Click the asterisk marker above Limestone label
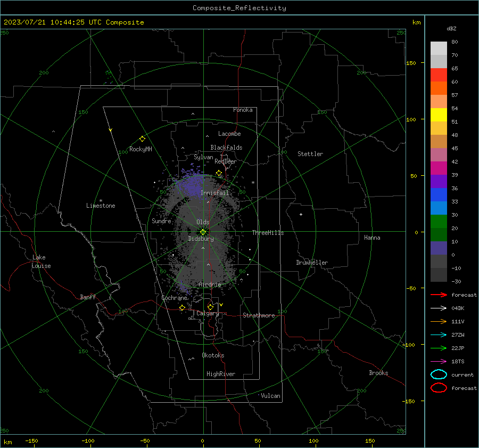The height and width of the screenshot is (448, 479). [x=101, y=201]
